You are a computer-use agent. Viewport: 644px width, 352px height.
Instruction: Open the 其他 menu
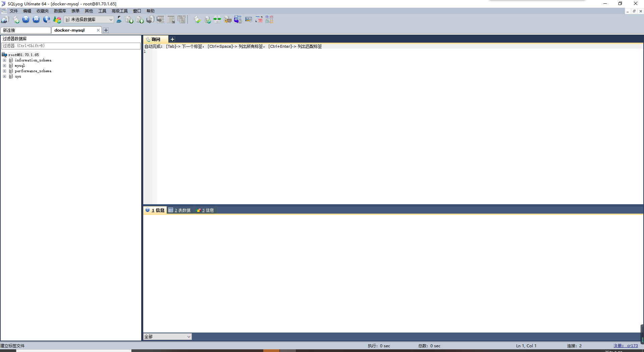click(89, 11)
